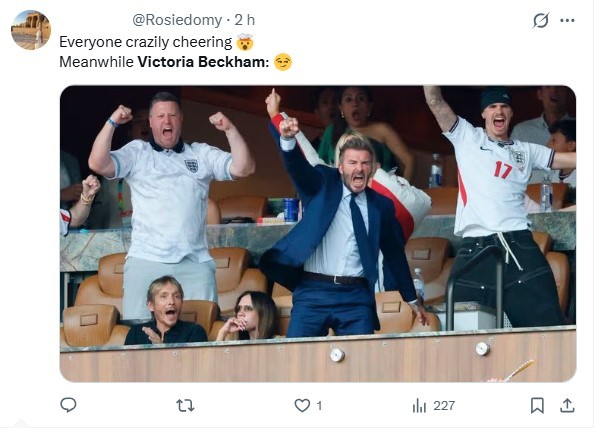Open the Grok explain-post icon

pos(540,20)
